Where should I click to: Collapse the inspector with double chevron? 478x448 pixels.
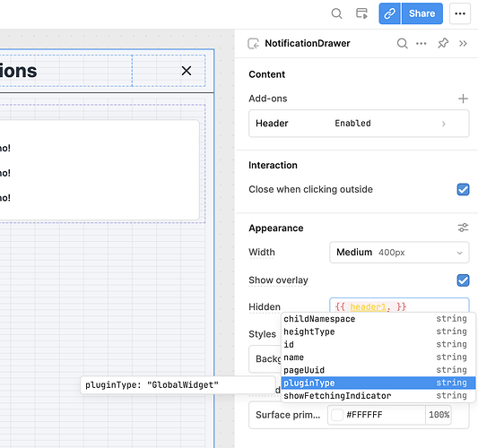pos(463,44)
